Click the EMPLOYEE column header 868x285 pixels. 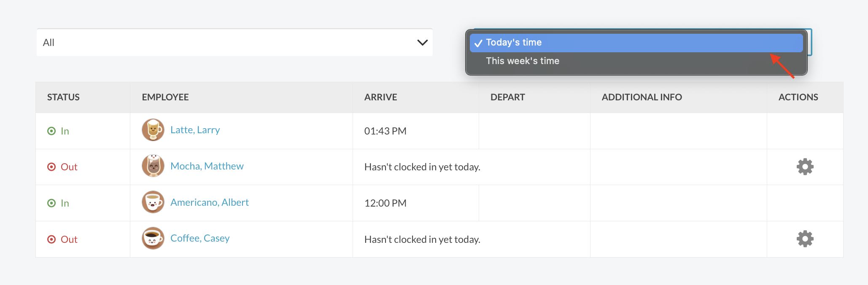pyautogui.click(x=165, y=97)
